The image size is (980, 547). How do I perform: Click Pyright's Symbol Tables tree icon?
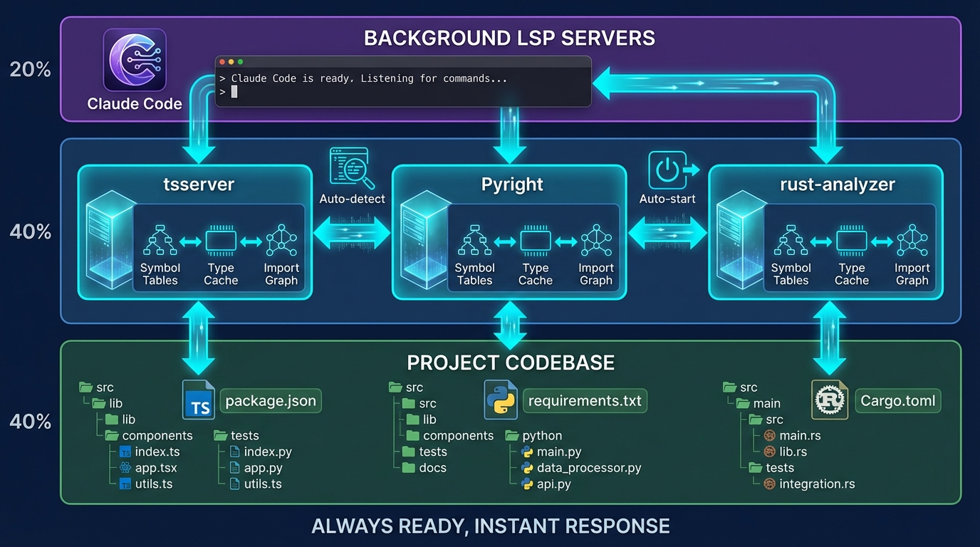click(x=474, y=241)
